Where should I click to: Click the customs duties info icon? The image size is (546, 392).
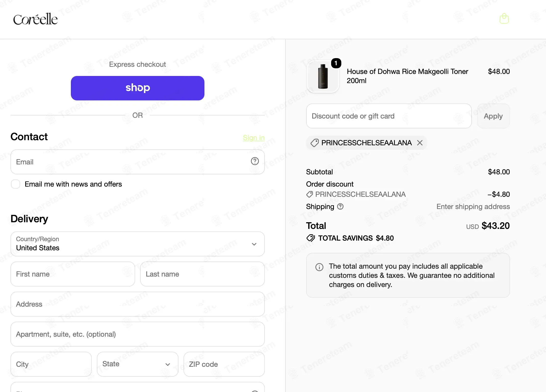point(319,267)
